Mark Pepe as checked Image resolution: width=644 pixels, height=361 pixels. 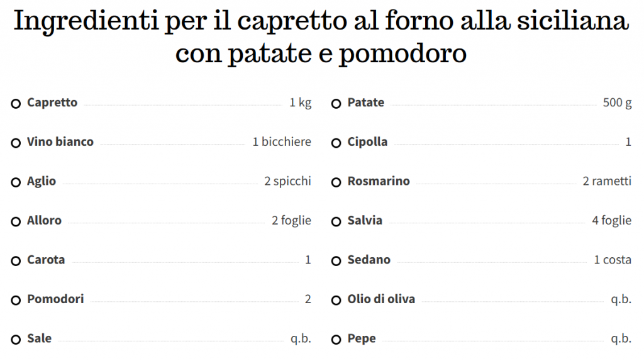pos(336,340)
